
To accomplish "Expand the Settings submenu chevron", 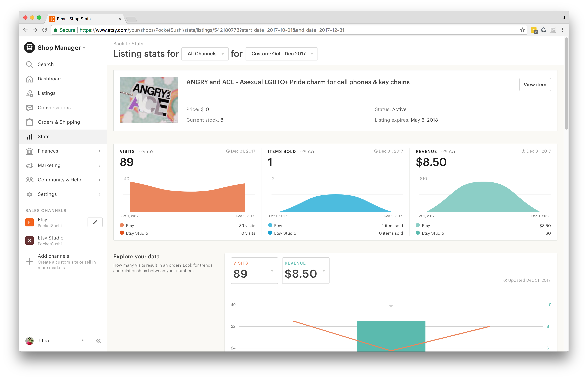I will [100, 194].
